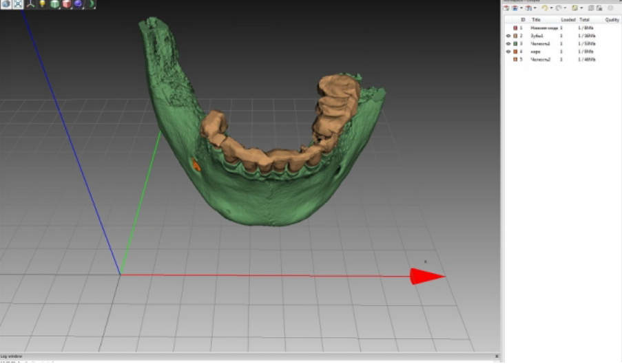Click the copy pages icon in workspace toolbar
This screenshot has height=364, width=622.
591,8
